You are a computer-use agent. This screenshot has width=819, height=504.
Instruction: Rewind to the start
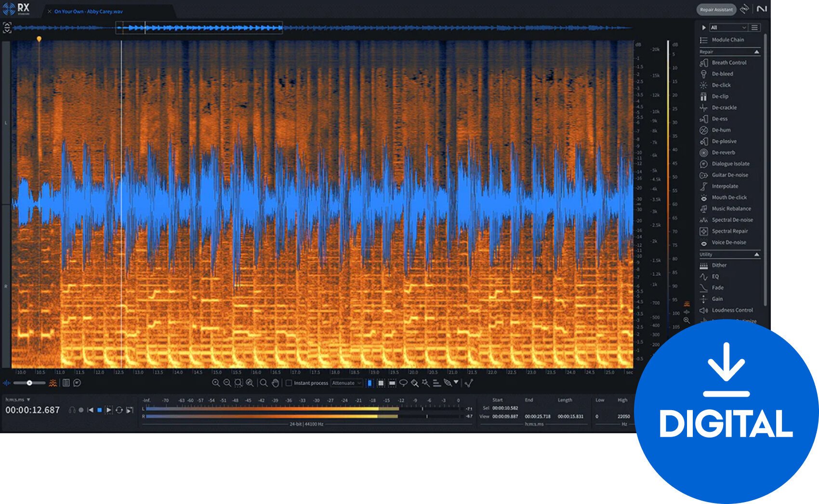[90, 410]
